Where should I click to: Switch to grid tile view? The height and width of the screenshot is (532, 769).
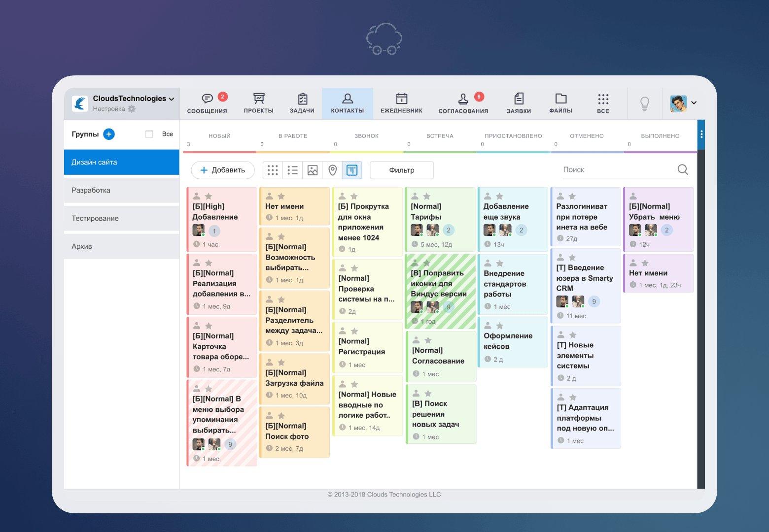tap(273, 170)
